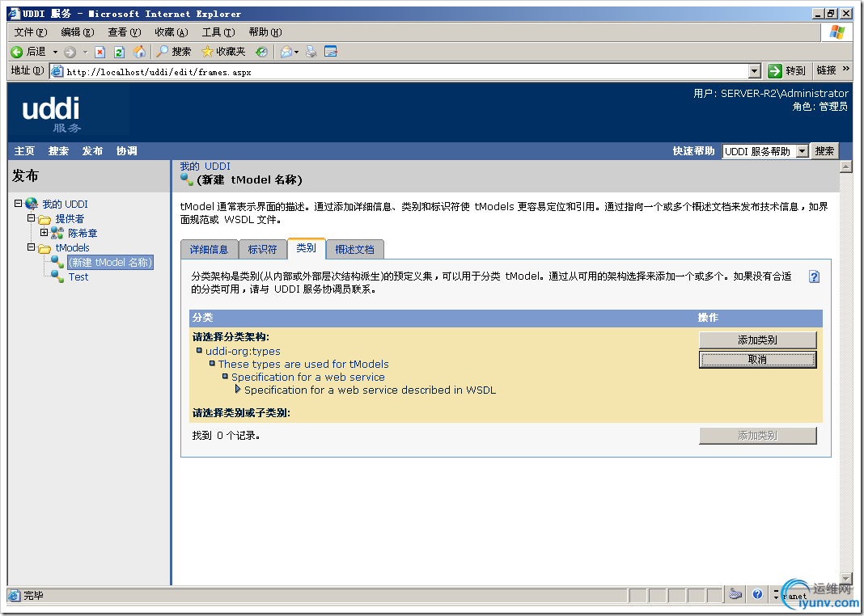This screenshot has width=864, height=616.
Task: Switch to the 详细信息 tab
Action: 209,249
